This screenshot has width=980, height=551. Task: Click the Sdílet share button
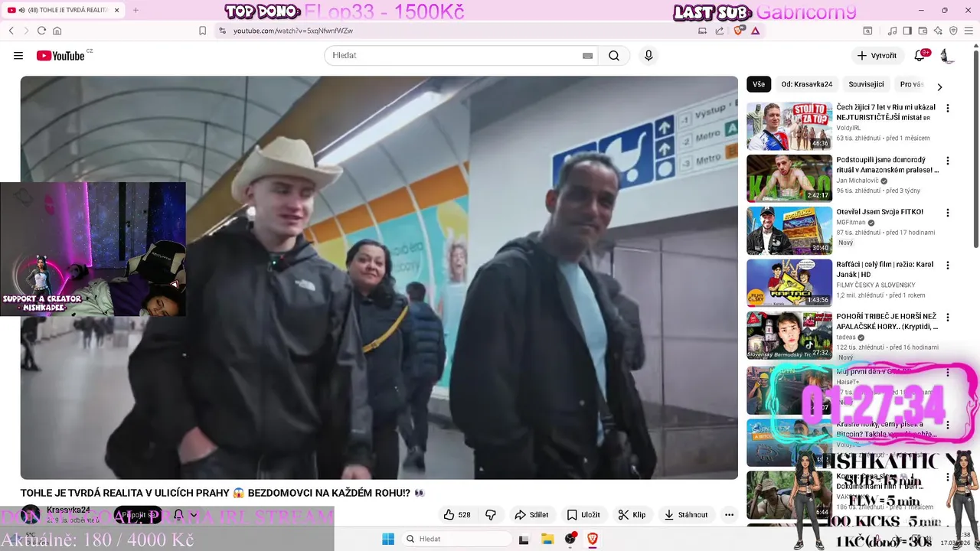click(531, 515)
